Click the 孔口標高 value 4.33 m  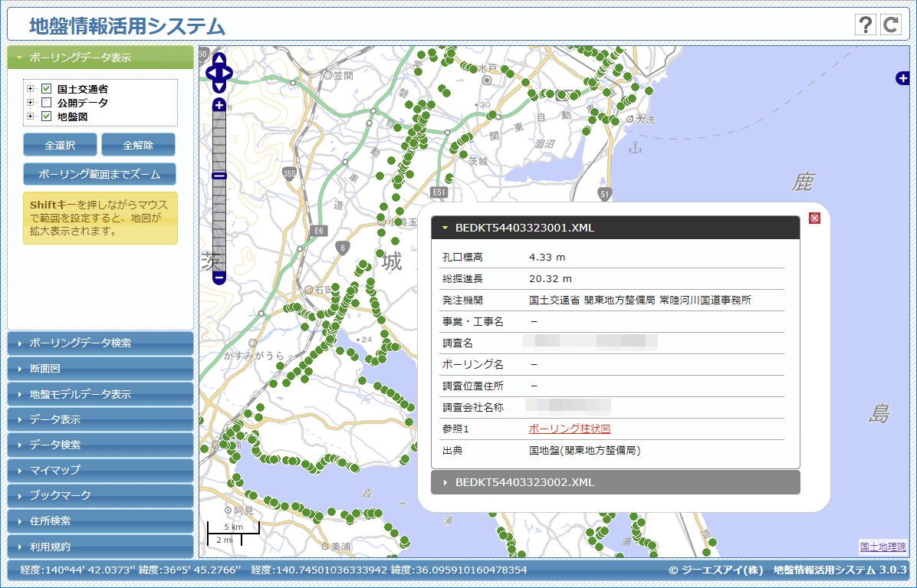coord(547,257)
